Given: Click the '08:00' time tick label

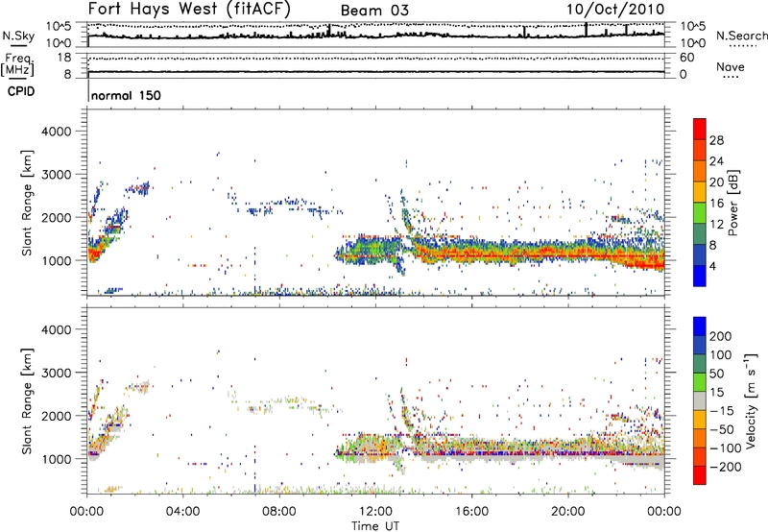Looking at the screenshot, I should pos(279,512).
